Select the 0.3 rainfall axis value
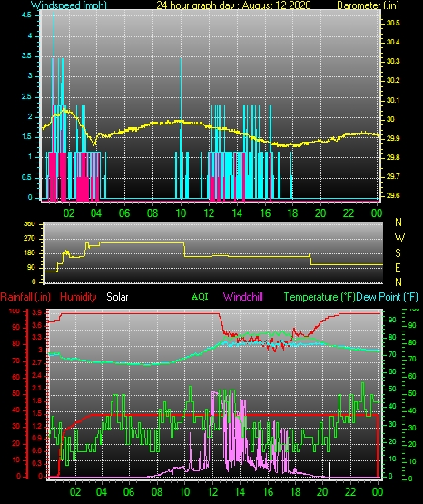Screen dimensions: 423x504 [37, 463]
